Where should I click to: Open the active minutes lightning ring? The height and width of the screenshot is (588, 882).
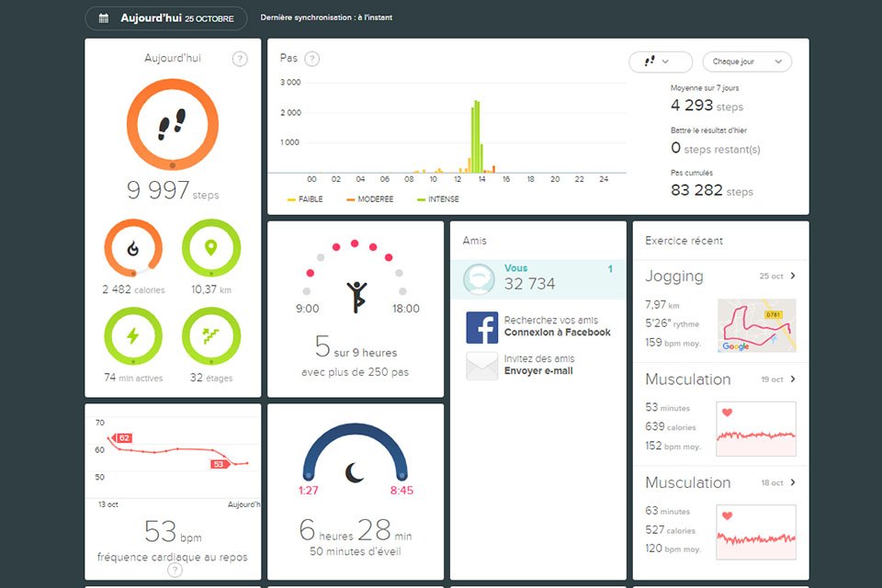[x=133, y=336]
